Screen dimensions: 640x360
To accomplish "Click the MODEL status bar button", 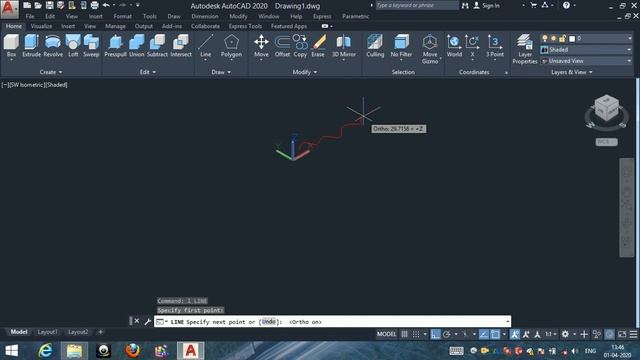I will click(386, 334).
